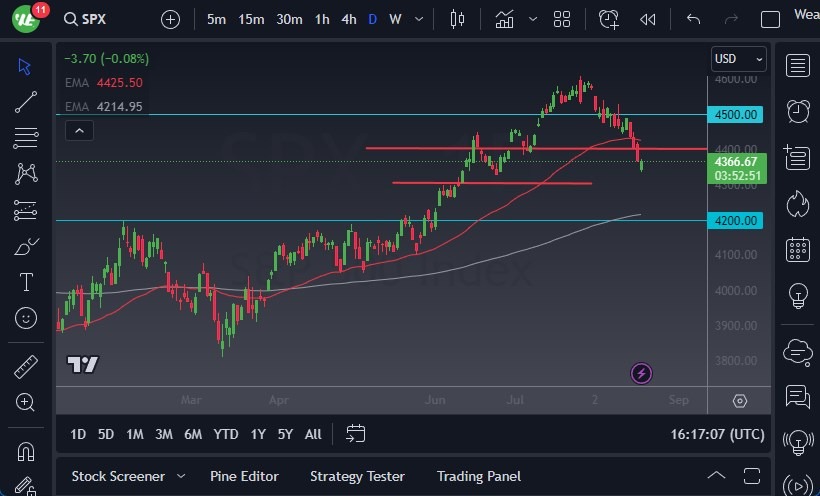Open the USD currency dropdown
The width and height of the screenshot is (820, 496).
tap(739, 59)
